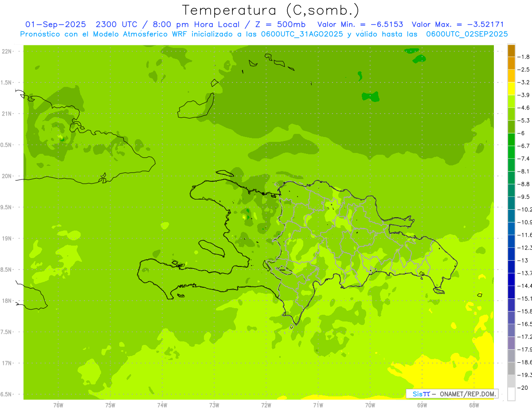This screenshot has height=411, width=532.
Task: Click the "70W" longitude label
Action: click(370, 405)
